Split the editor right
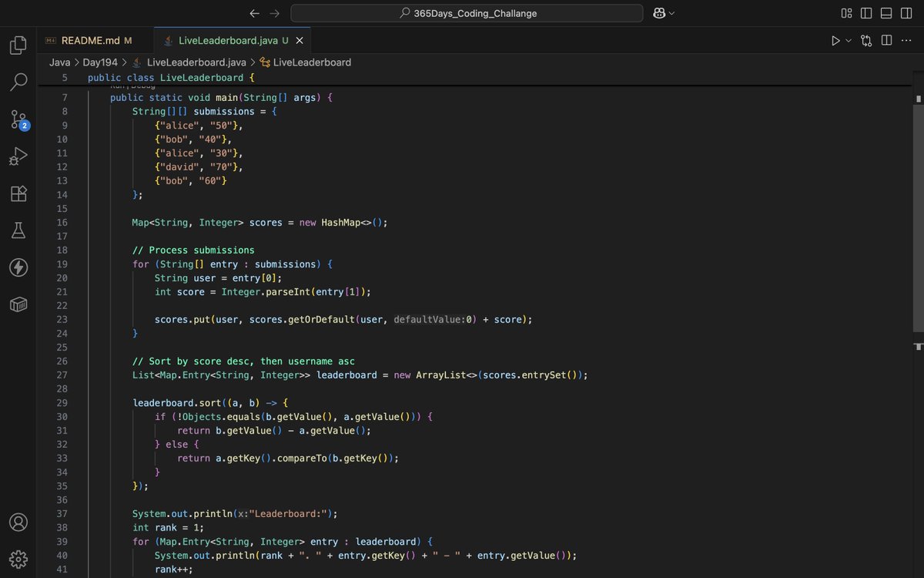The height and width of the screenshot is (578, 924). click(x=886, y=41)
